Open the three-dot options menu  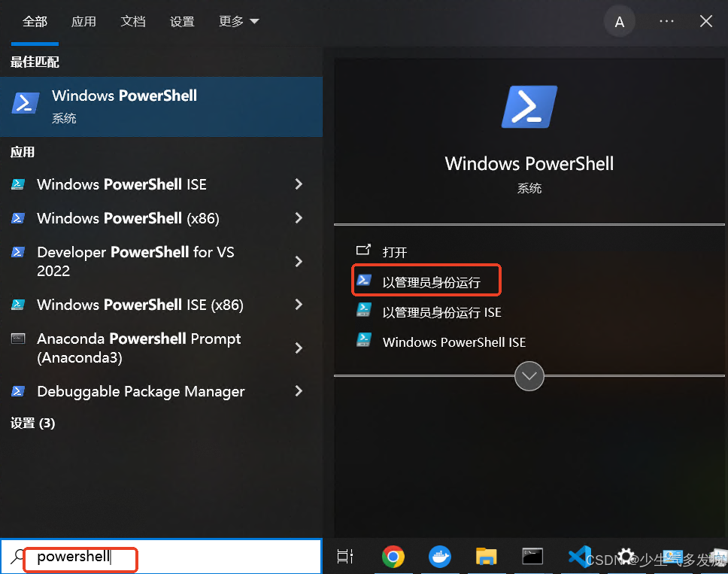666,21
